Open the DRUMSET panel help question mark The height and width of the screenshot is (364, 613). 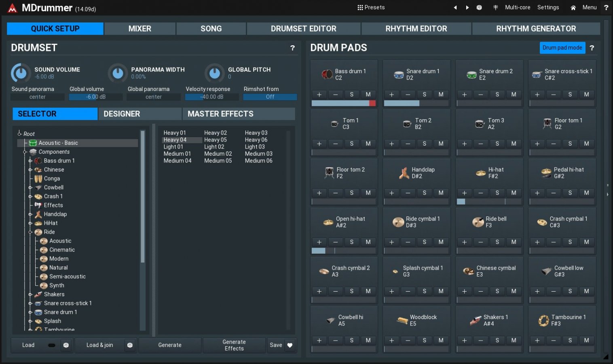292,48
